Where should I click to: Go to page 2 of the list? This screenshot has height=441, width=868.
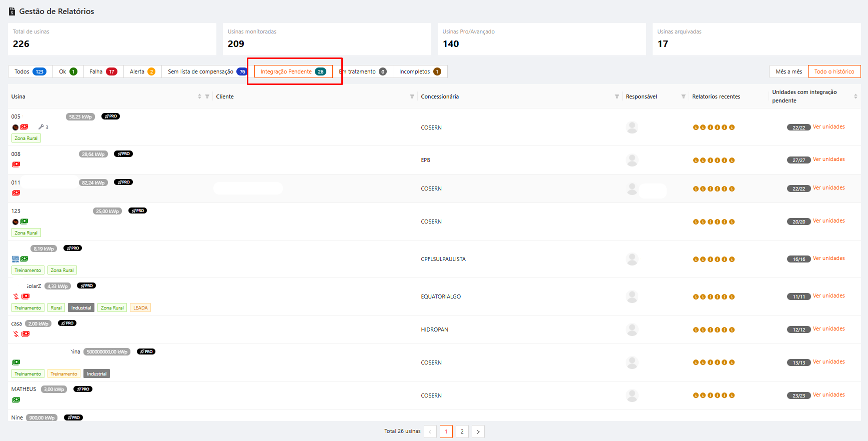click(x=462, y=431)
